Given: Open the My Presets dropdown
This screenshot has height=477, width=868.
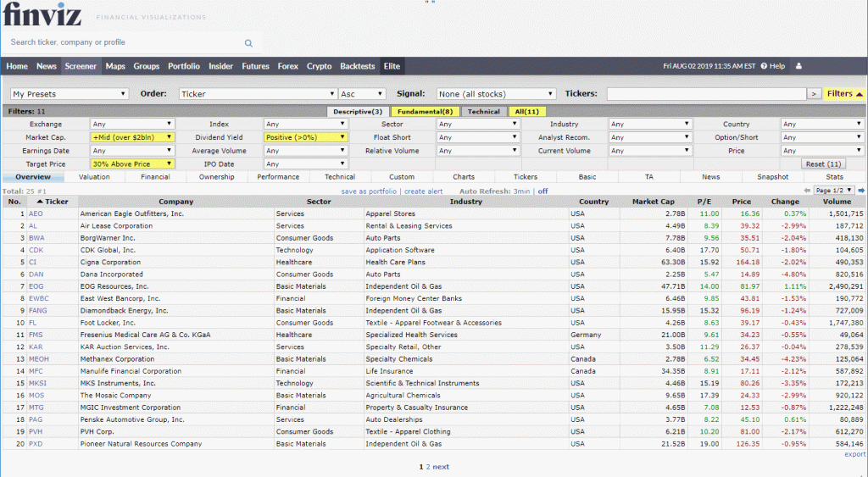Looking at the screenshot, I should click(70, 94).
